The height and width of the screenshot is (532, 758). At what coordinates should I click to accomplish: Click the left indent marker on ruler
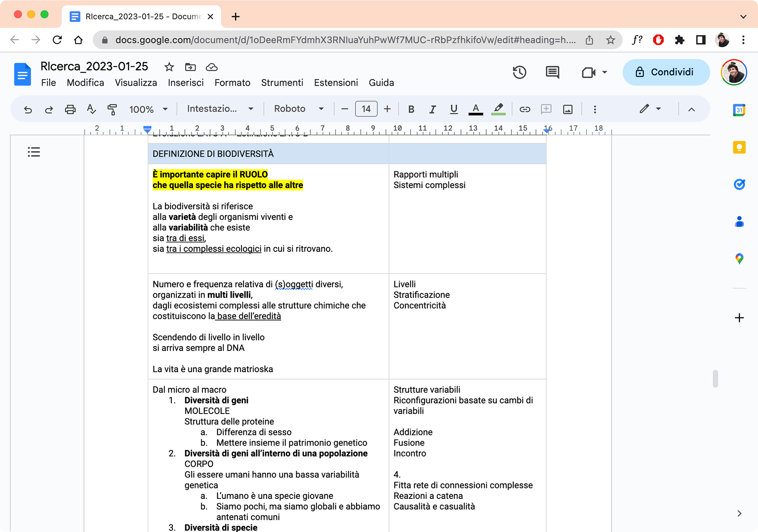pyautogui.click(x=147, y=129)
